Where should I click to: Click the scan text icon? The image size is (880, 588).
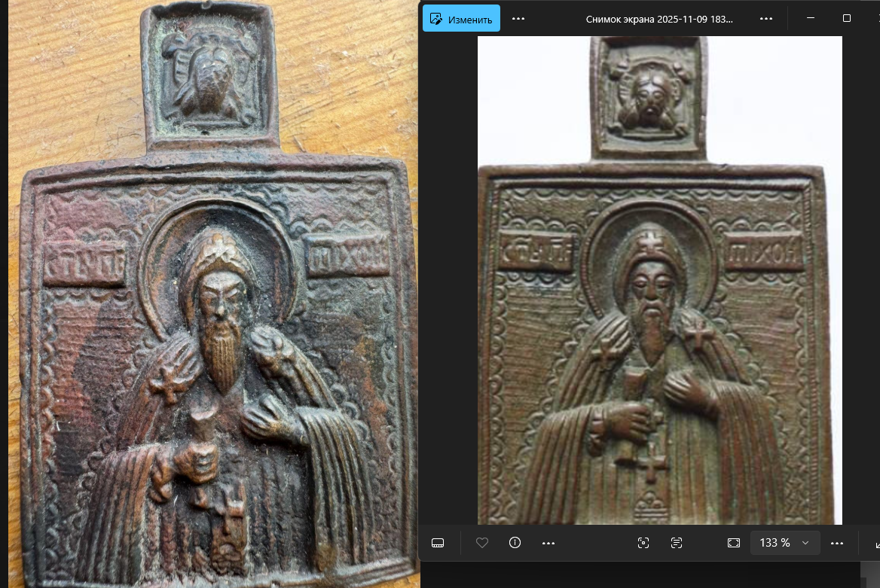tap(677, 543)
